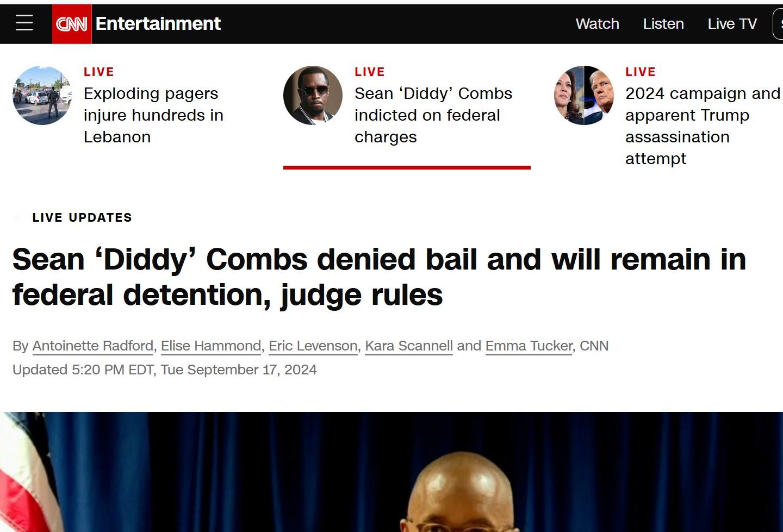Click the Diddy Combs circular thumbnail
This screenshot has width=783, height=532.
pos(313,95)
